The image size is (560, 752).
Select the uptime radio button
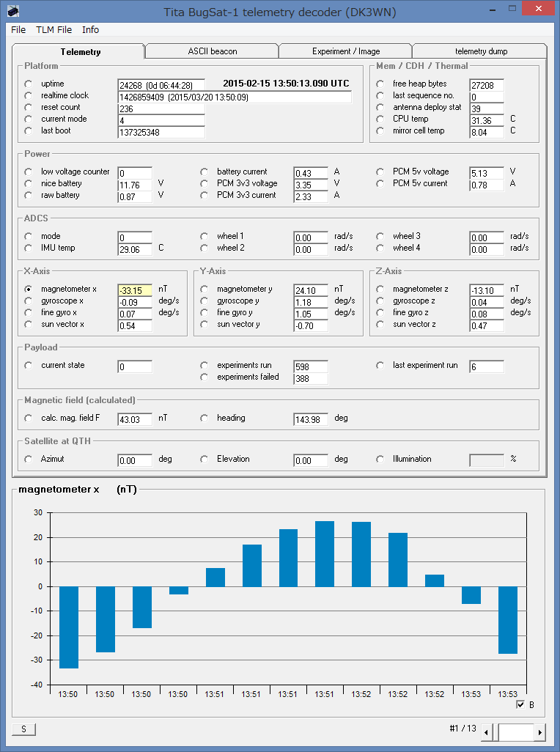(29, 84)
